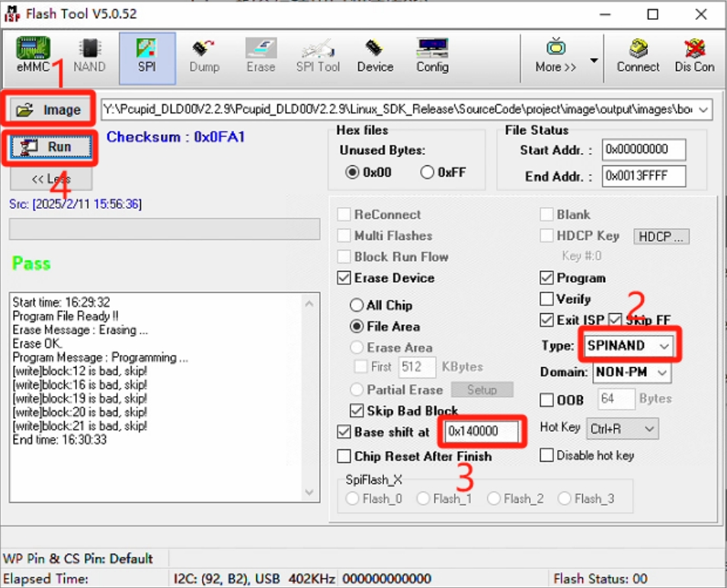Click the Connect icon
The width and height of the screenshot is (727, 588).
638,56
